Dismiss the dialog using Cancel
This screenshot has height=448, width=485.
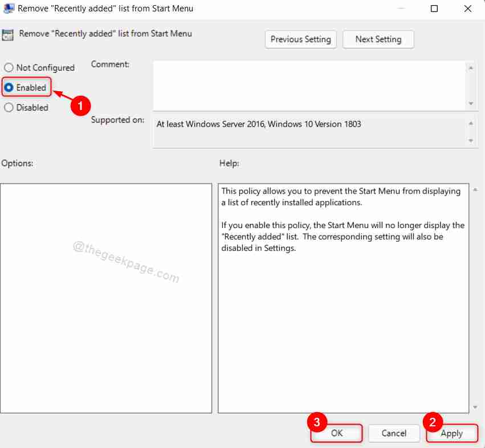(x=394, y=433)
